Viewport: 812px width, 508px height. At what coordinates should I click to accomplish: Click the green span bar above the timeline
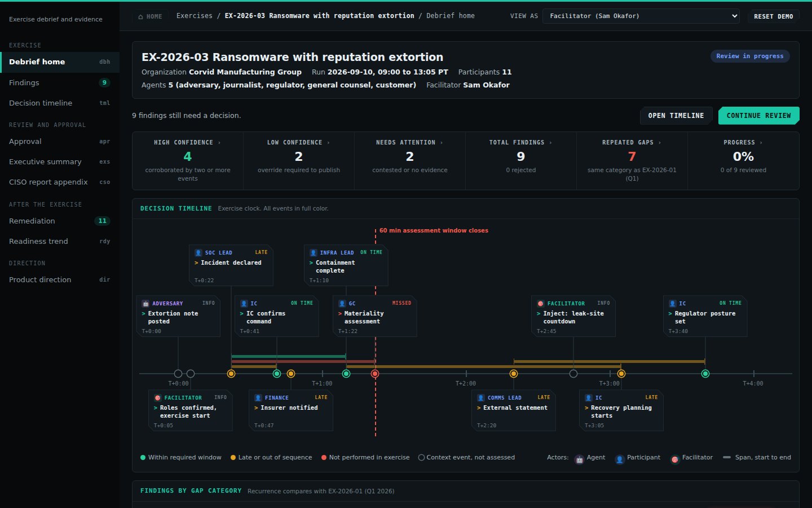click(x=289, y=357)
